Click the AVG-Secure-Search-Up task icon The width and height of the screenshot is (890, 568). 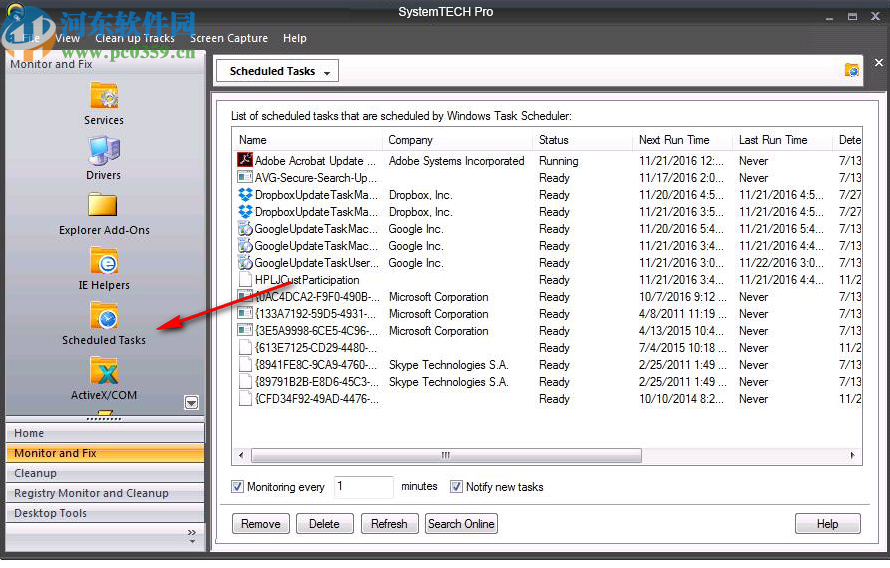click(x=245, y=177)
